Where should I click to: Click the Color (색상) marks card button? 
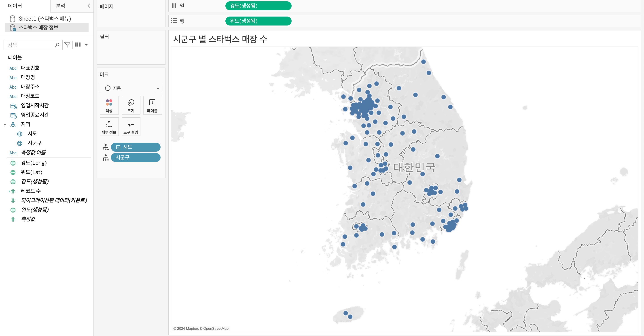[109, 105]
